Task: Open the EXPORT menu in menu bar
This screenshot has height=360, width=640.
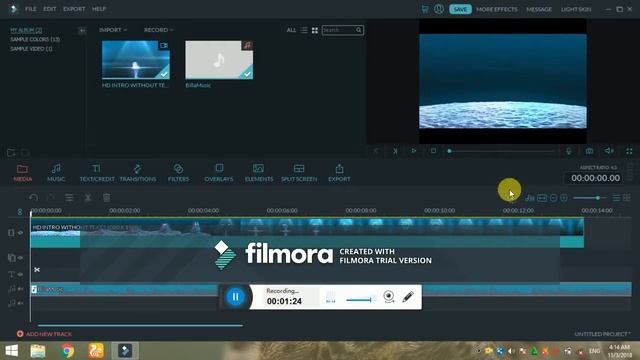Action: pyautogui.click(x=74, y=9)
